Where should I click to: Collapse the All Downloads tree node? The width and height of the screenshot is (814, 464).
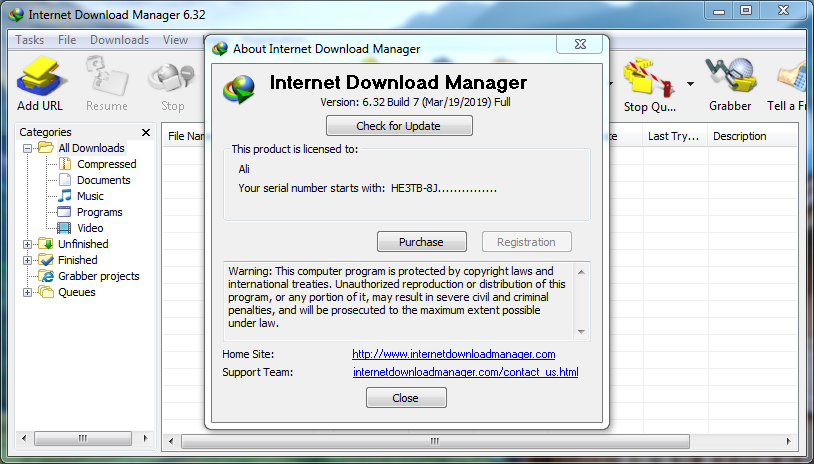pyautogui.click(x=28, y=148)
